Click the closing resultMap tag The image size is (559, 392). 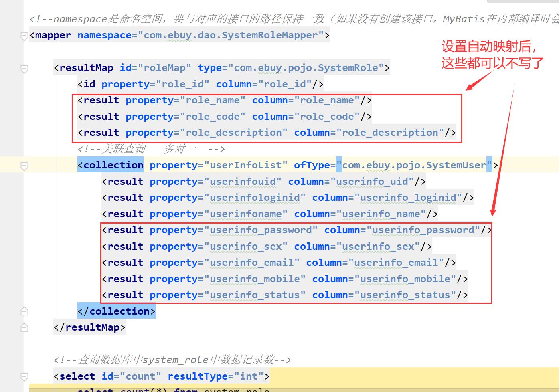coord(89,327)
